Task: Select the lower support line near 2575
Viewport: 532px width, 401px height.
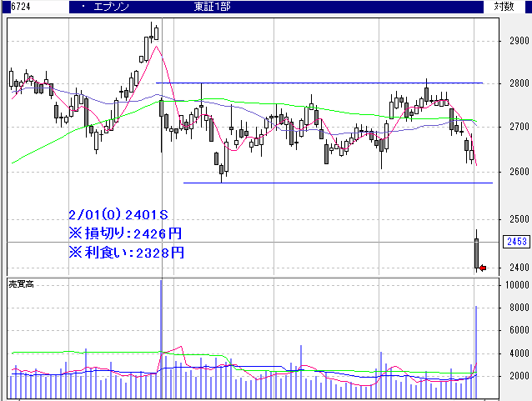Action: tap(334, 183)
